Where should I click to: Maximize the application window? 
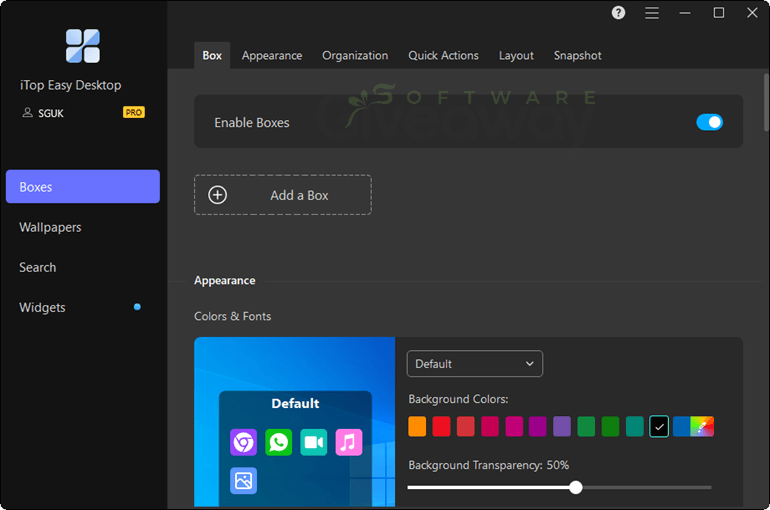[718, 13]
